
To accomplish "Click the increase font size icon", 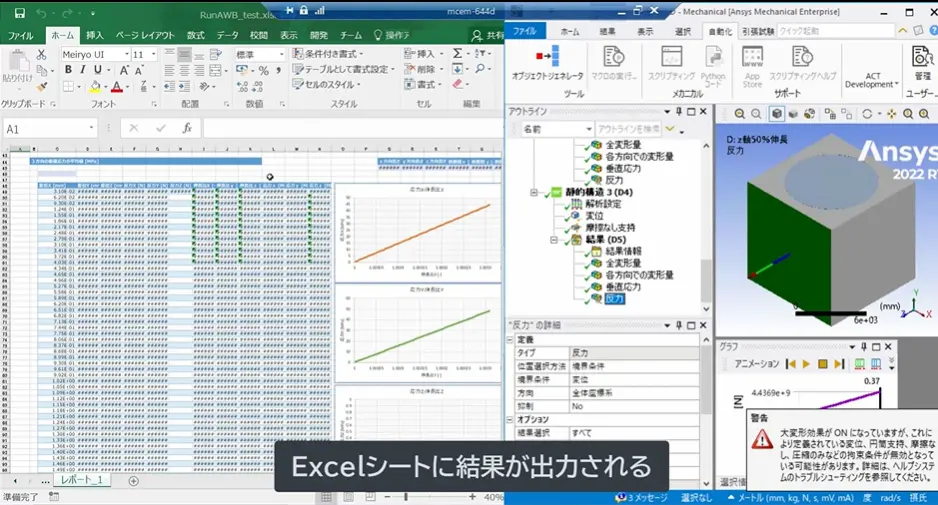I will 124,71.
